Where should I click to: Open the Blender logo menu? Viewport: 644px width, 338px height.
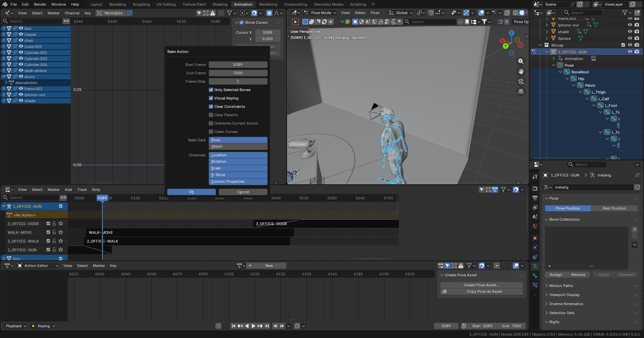pos(5,4)
